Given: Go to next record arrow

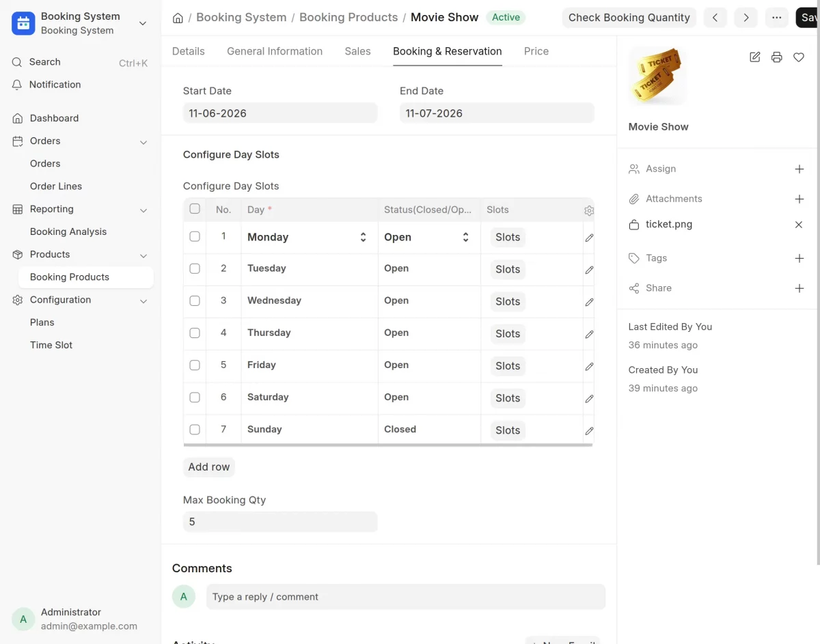Looking at the screenshot, I should pos(746,18).
